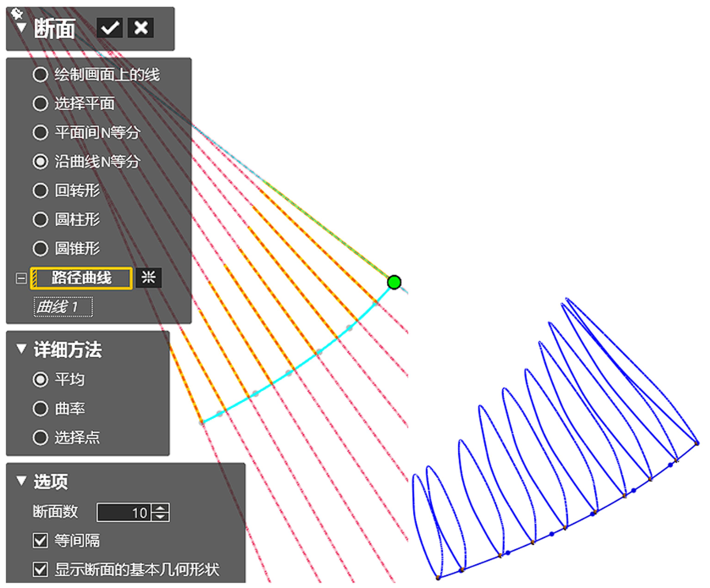
Task: Cancel the section with the X button
Action: point(141,28)
